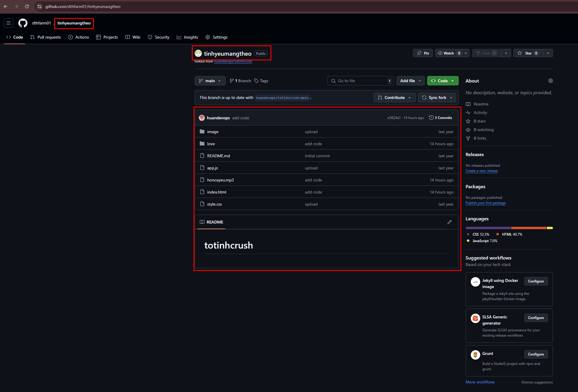
Task: Edit README with the pencil icon
Action: point(449,222)
